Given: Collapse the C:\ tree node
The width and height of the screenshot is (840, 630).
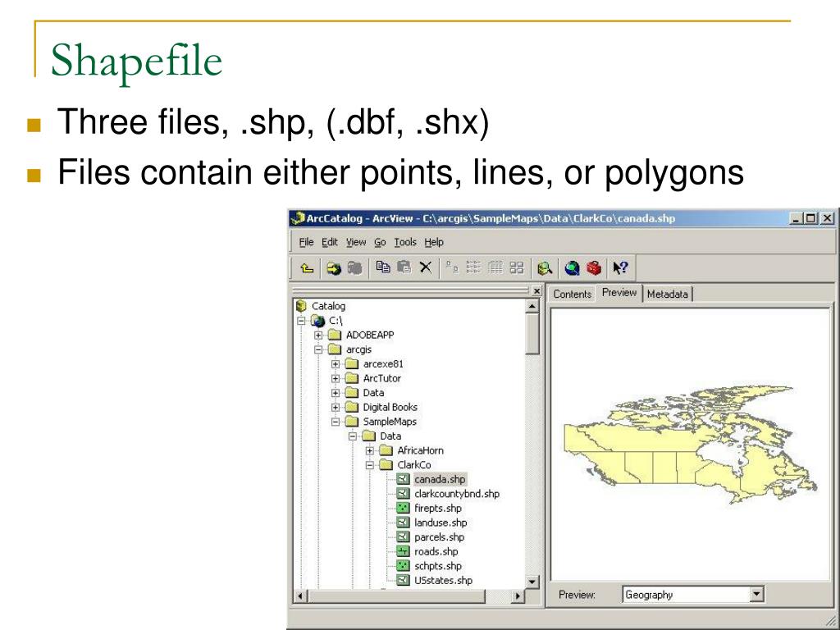Looking at the screenshot, I should coord(302,321).
